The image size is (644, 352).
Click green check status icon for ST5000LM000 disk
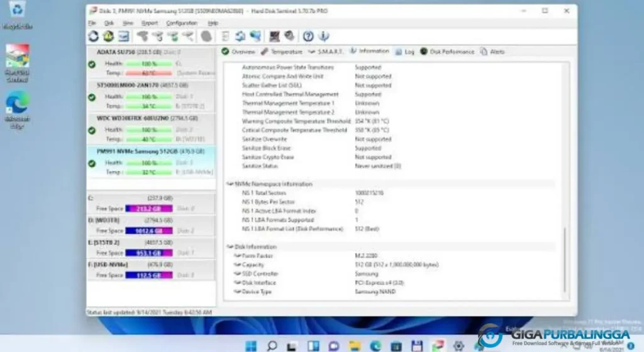click(92, 98)
